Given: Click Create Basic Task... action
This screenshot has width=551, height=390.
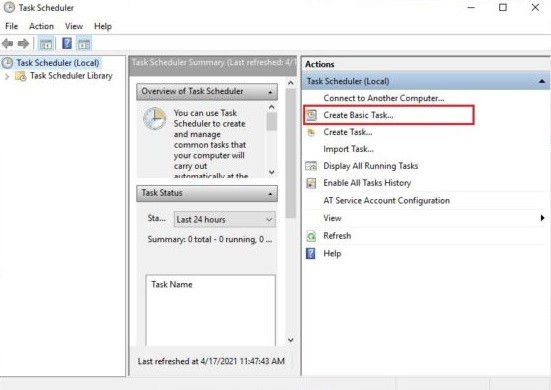Looking at the screenshot, I should pos(358,115).
